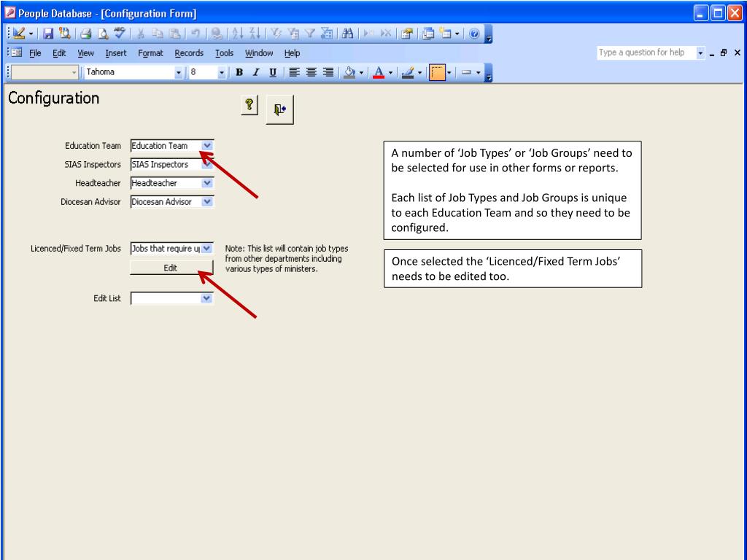Click the Line/Border Color pen
Image resolution: width=747 pixels, height=560 pixels.
pyautogui.click(x=408, y=72)
